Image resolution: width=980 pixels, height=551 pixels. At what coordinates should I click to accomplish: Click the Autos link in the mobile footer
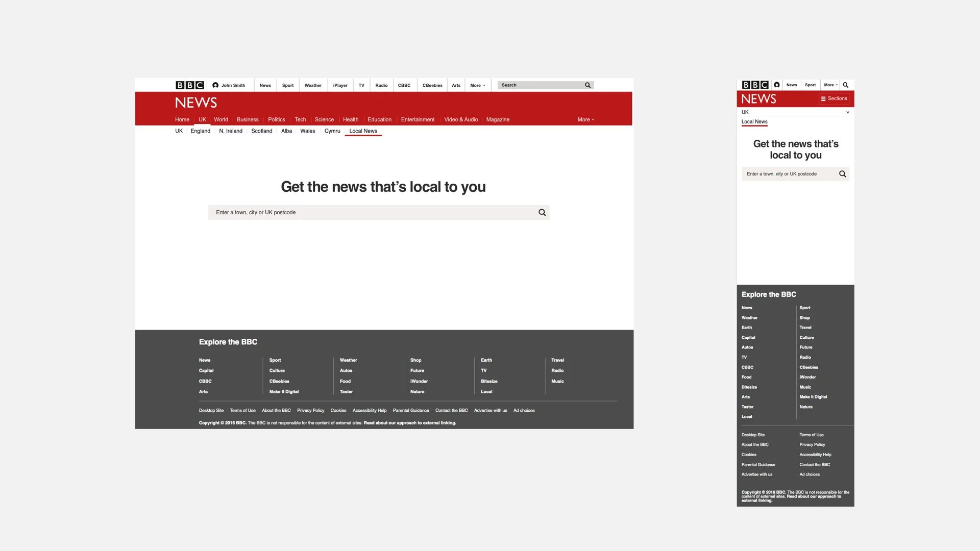point(747,347)
